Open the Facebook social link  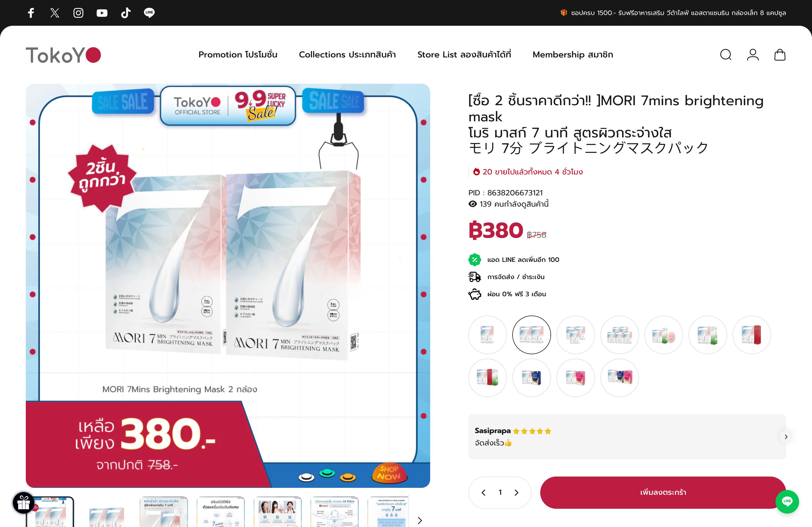(31, 13)
